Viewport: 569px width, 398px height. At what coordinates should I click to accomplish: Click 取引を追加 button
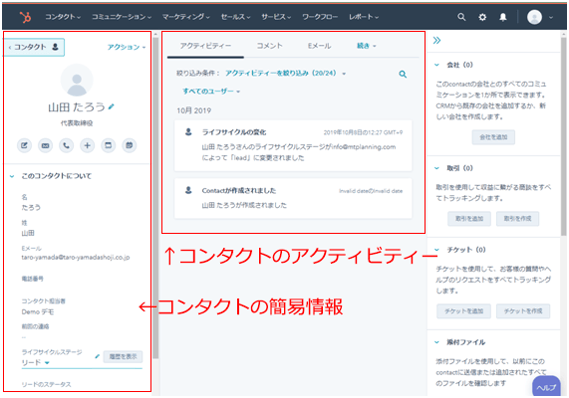click(x=469, y=219)
